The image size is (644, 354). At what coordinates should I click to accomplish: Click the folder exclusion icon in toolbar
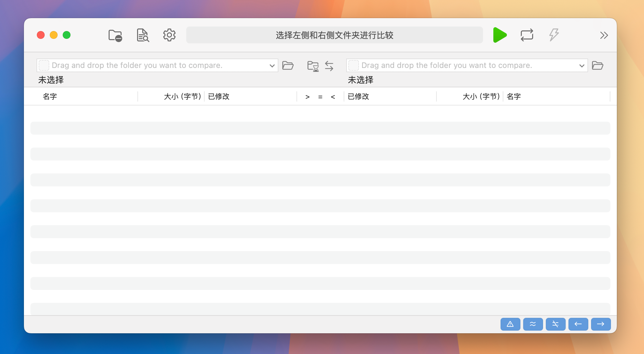pos(115,35)
